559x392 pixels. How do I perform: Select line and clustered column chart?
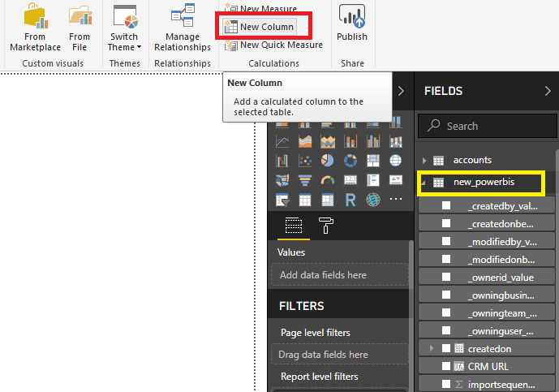tap(373, 141)
